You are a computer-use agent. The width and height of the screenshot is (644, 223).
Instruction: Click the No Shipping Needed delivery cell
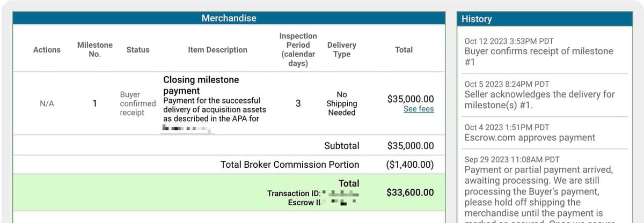tap(341, 103)
